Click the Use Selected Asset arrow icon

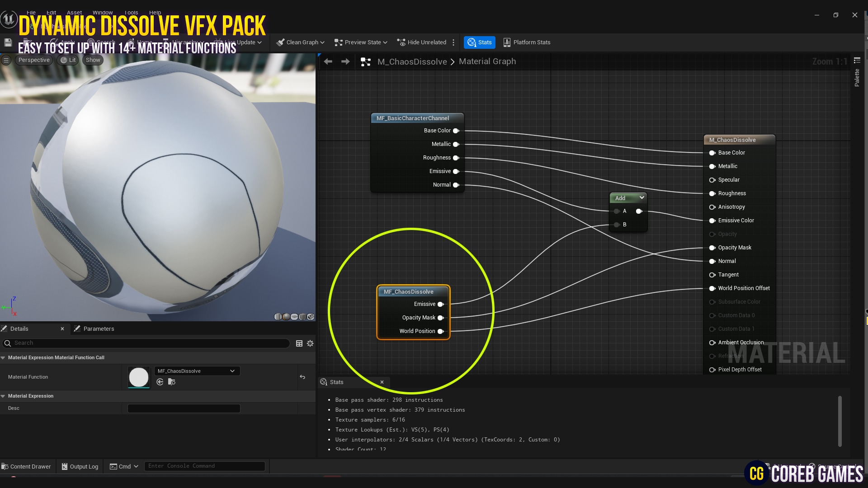coord(160,382)
